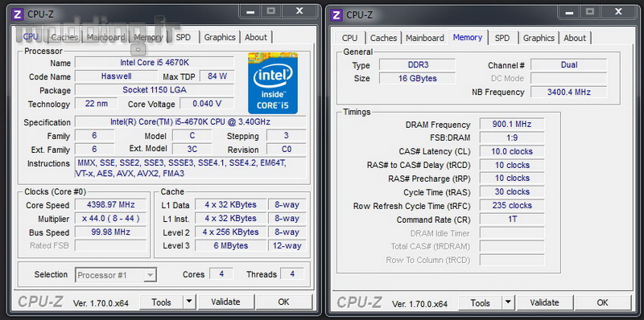Image resolution: width=644 pixels, height=320 pixels.
Task: Click the CPU-Z logo icon in right window
Action: pyautogui.click(x=336, y=14)
